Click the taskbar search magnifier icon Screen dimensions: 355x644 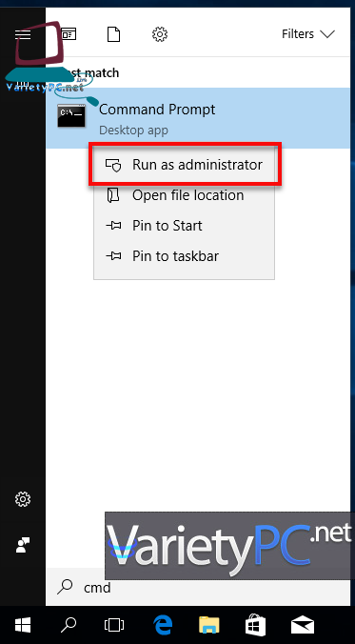[x=69, y=626]
